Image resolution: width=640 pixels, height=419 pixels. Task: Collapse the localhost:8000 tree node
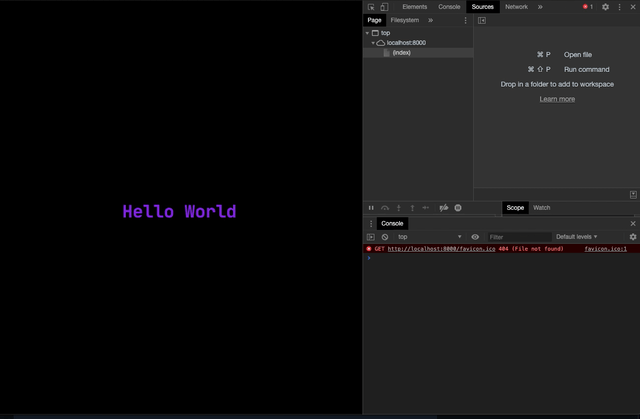[x=373, y=43]
